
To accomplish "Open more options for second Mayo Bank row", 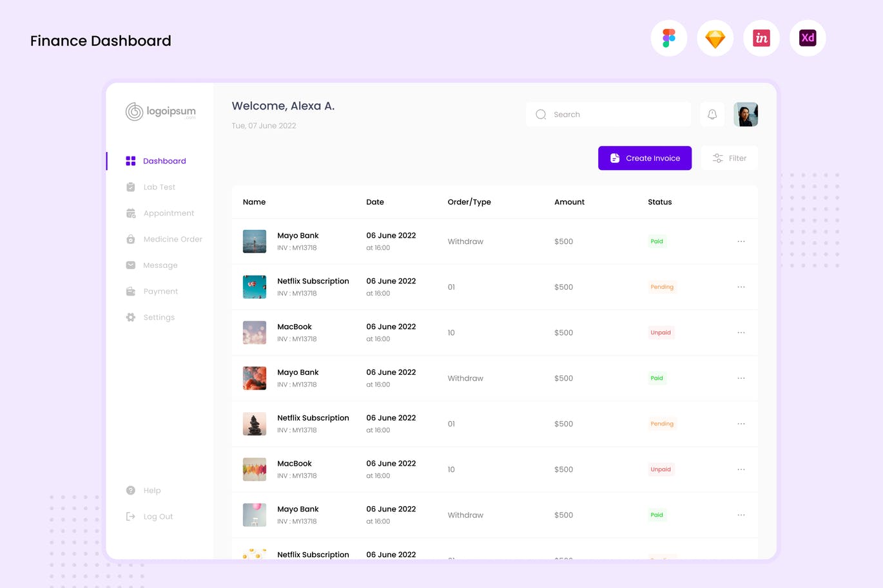I will point(741,379).
